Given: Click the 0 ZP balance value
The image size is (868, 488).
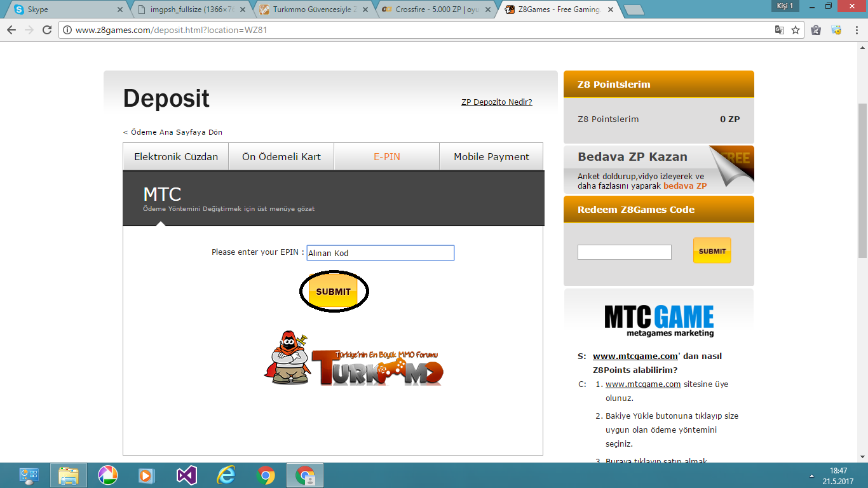Looking at the screenshot, I should pos(729,119).
